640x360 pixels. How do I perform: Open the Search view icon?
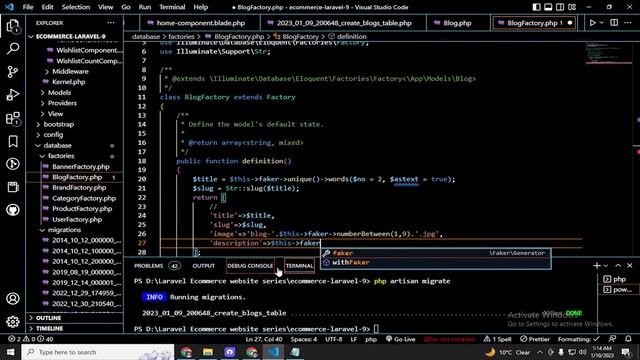13,49
